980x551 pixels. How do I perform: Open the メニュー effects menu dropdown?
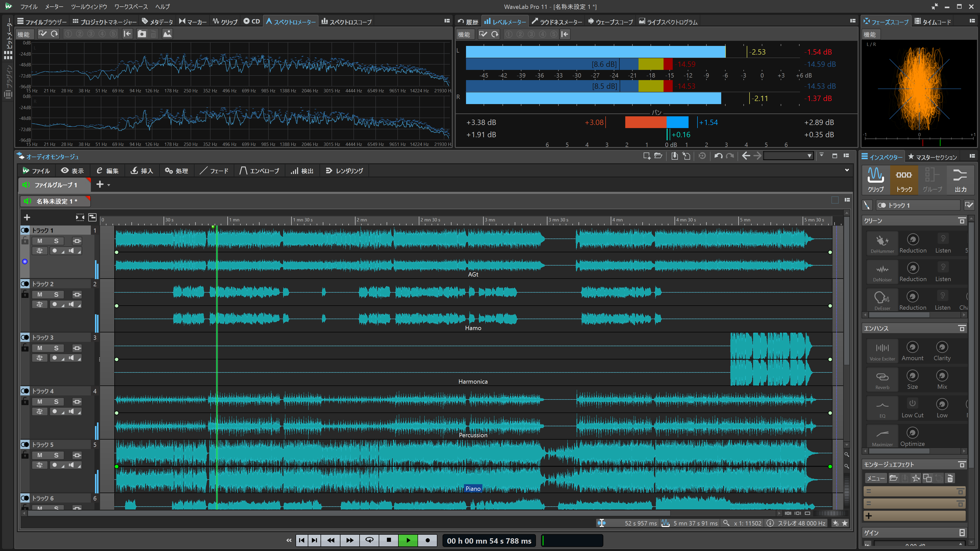pyautogui.click(x=876, y=478)
